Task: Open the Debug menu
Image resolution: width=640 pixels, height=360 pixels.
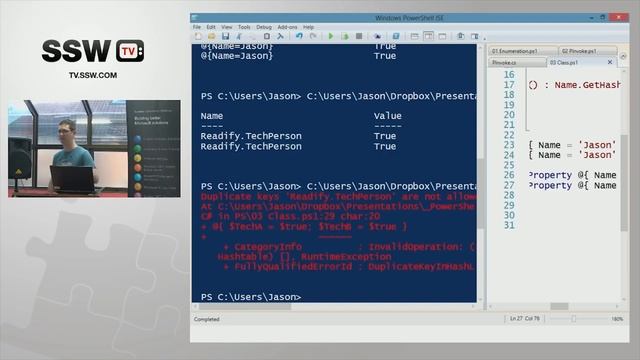Action: 264,27
